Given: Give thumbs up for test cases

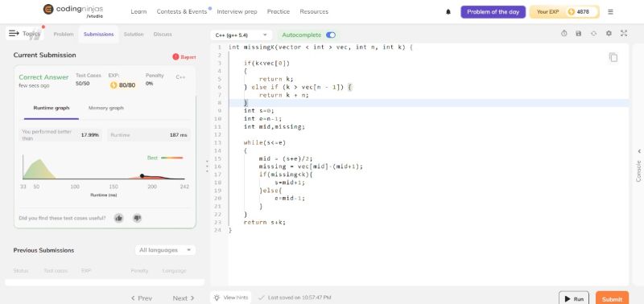Looking at the screenshot, I should click(x=118, y=218).
